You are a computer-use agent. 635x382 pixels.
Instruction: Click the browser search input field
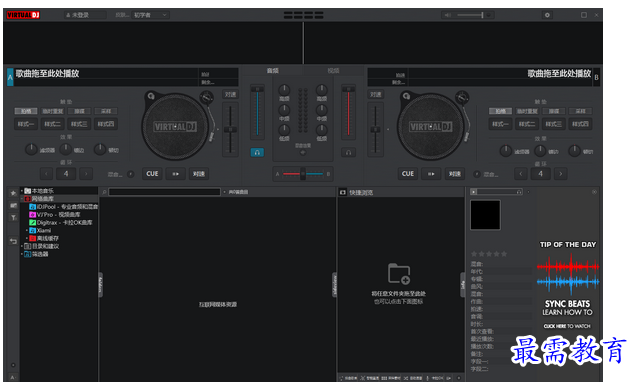coord(164,192)
